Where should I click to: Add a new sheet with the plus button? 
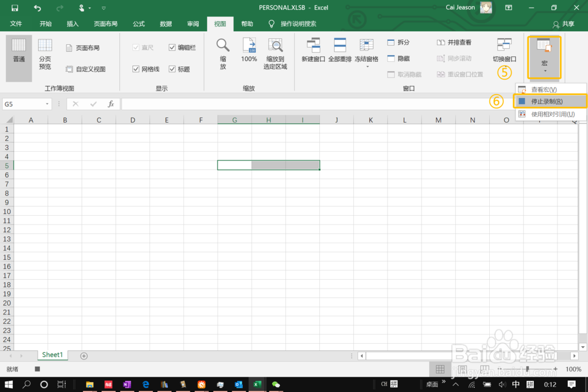[x=84, y=356]
